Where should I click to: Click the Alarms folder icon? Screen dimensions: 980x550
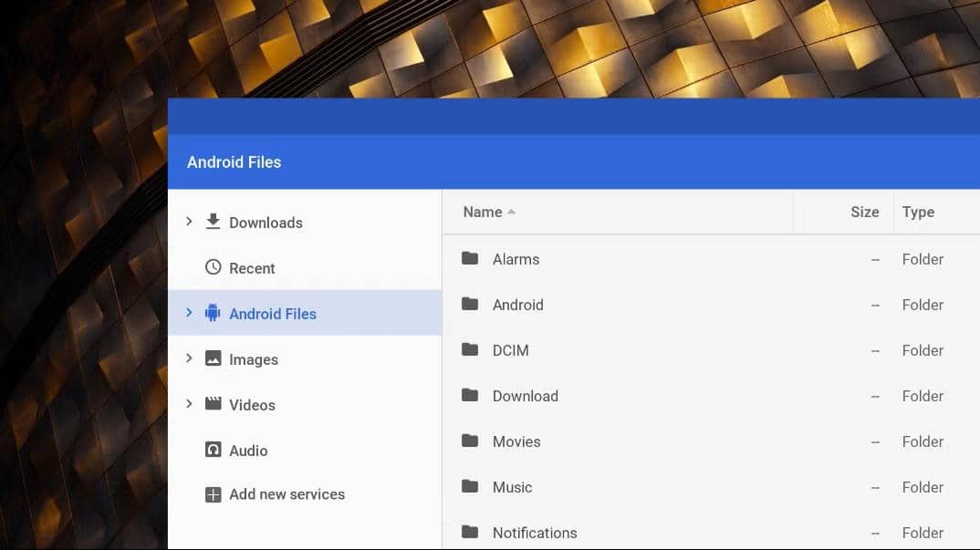pyautogui.click(x=469, y=259)
